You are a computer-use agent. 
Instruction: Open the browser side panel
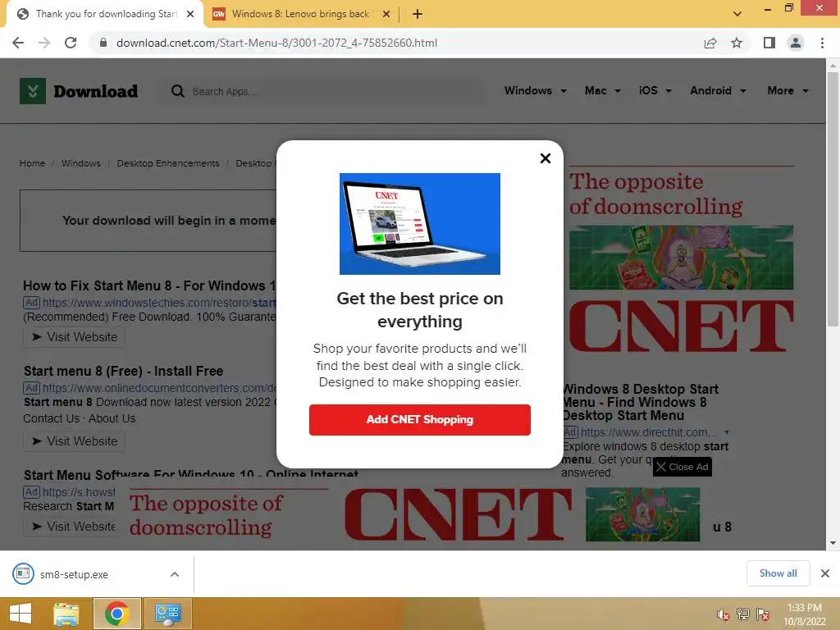click(x=769, y=43)
